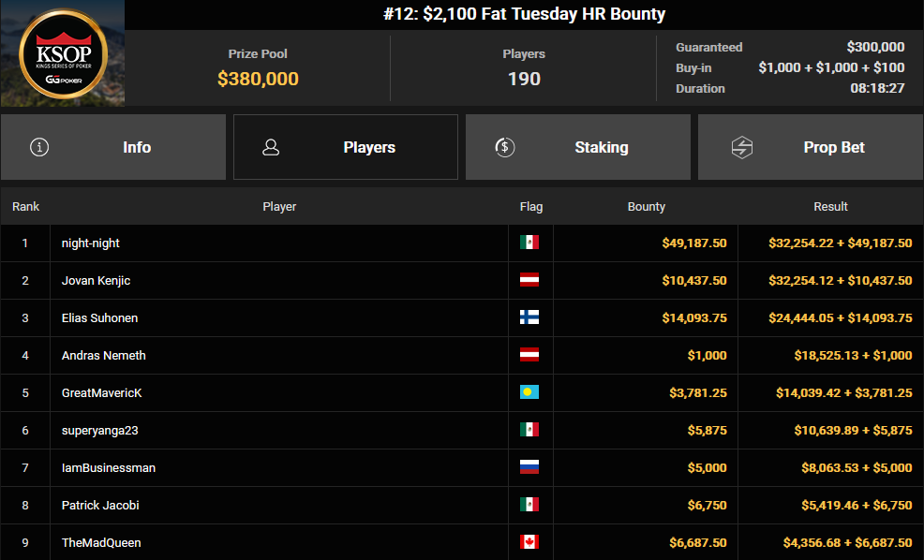The width and height of the screenshot is (924, 560).
Task: Click the Rank column header
Action: [25, 206]
